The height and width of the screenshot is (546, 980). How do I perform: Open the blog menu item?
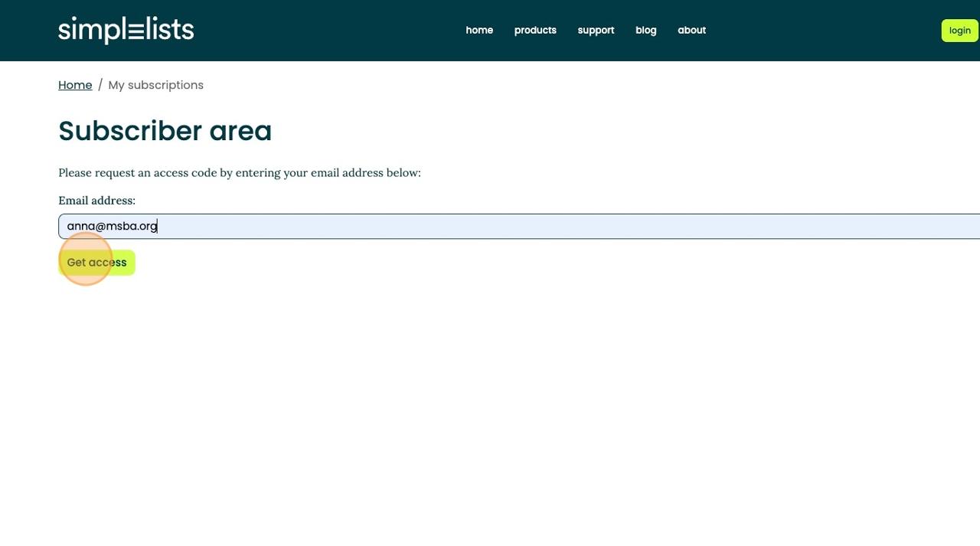point(645,30)
